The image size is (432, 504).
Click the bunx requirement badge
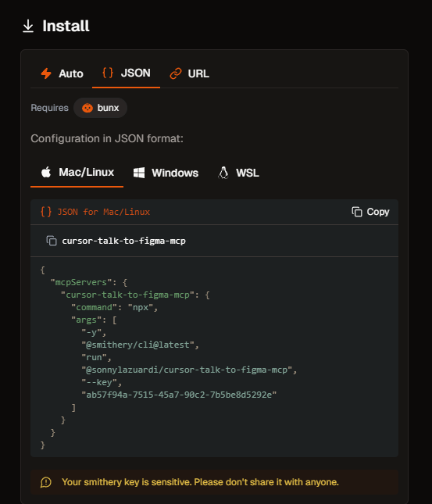point(100,108)
